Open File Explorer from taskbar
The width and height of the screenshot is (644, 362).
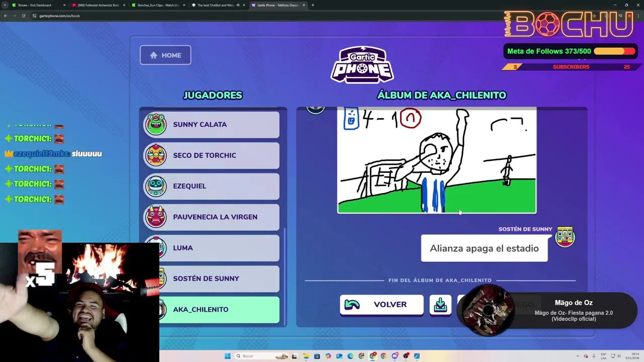click(306, 356)
